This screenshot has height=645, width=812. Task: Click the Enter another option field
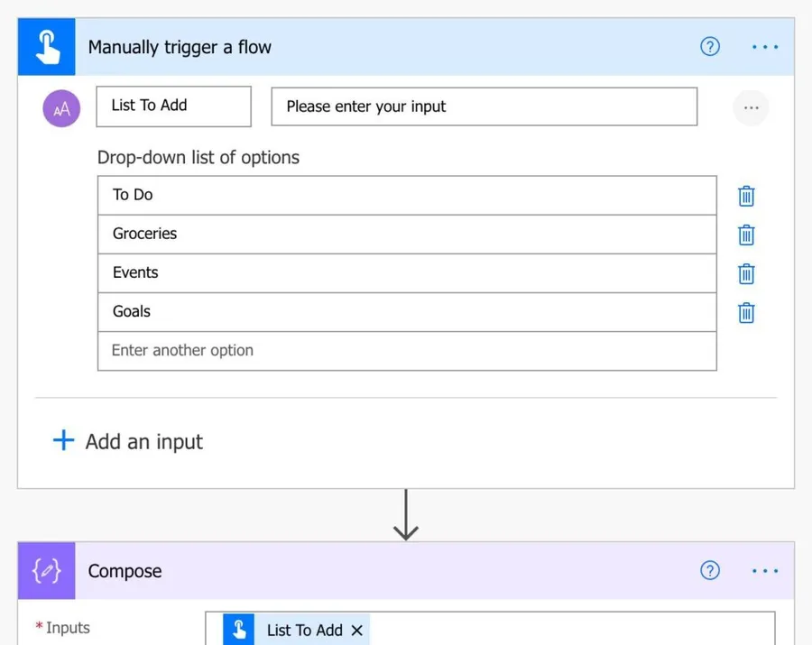tap(406, 351)
